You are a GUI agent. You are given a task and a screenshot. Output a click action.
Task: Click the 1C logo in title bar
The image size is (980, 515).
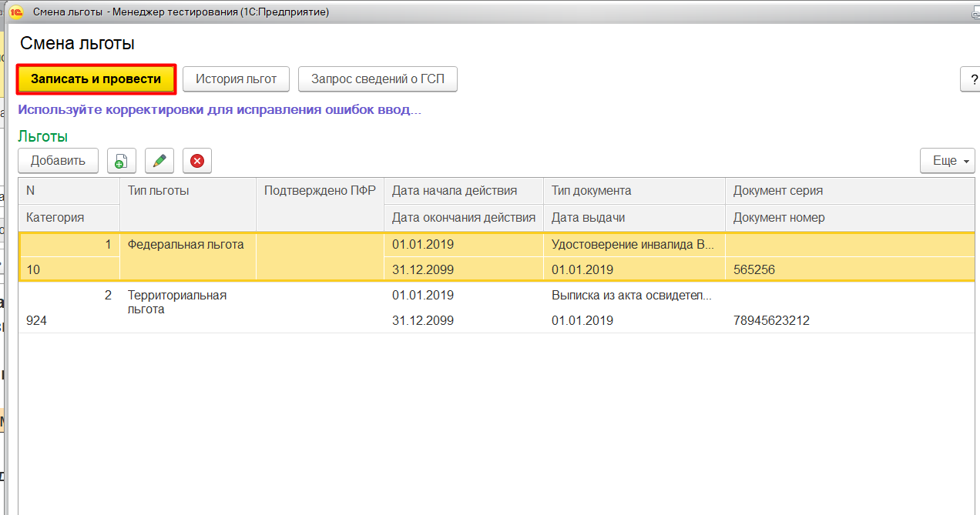(x=15, y=12)
